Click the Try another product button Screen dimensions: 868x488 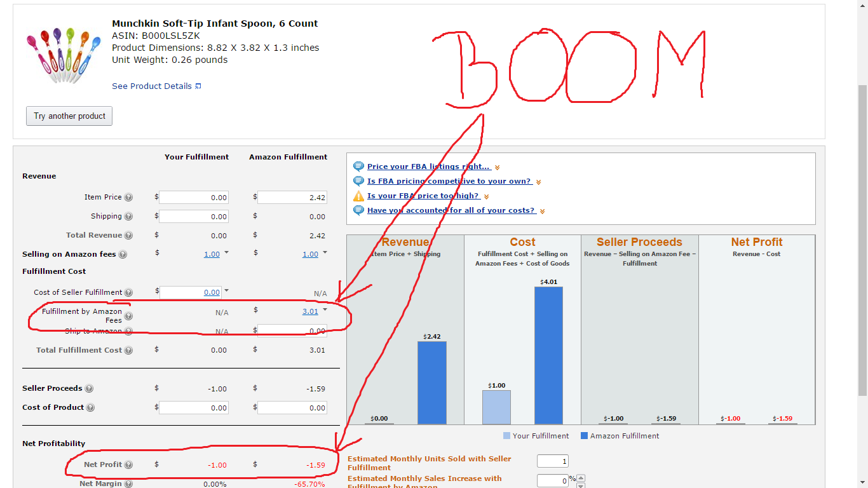69,116
